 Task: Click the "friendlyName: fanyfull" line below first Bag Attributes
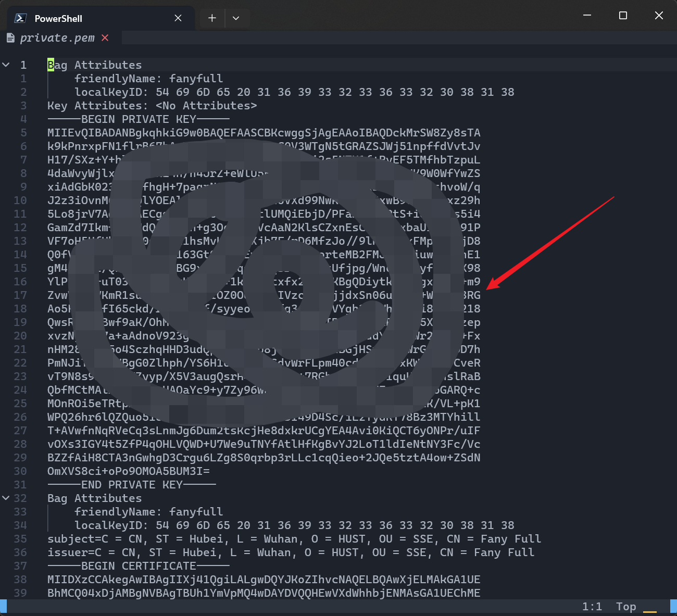click(x=148, y=79)
